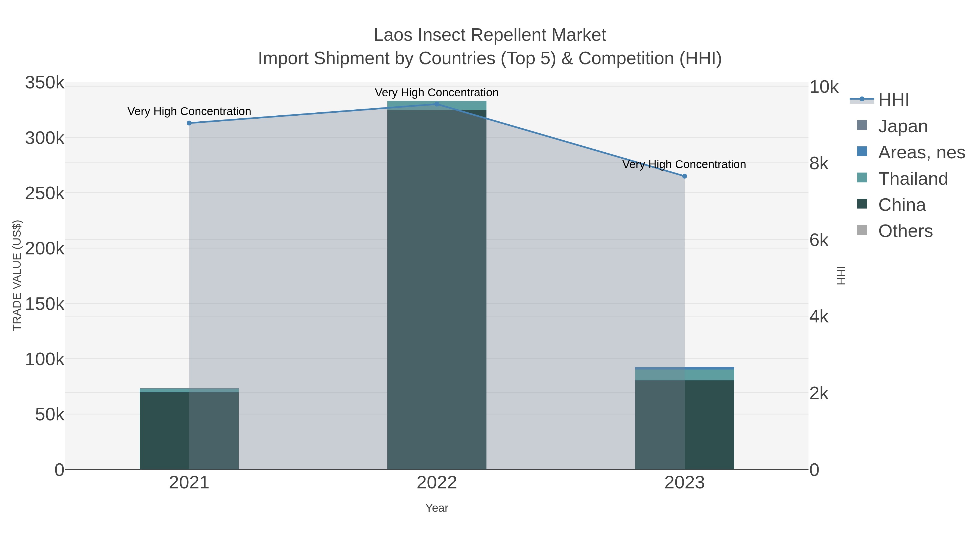980x551 pixels.
Task: Click the 8k right axis tick
Action: (x=819, y=164)
